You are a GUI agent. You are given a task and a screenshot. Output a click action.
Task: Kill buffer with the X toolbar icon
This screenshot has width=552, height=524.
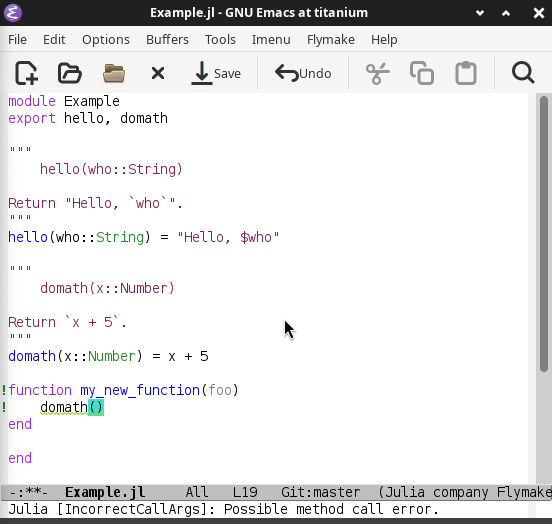[x=158, y=73]
